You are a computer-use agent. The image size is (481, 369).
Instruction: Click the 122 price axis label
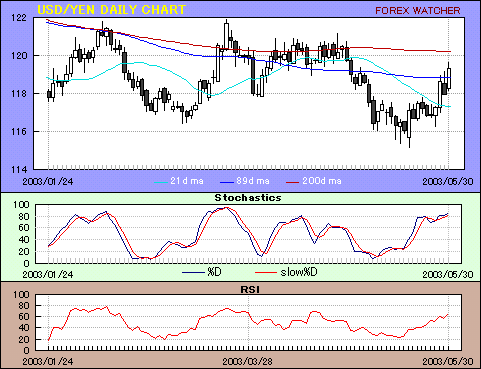coord(19,18)
